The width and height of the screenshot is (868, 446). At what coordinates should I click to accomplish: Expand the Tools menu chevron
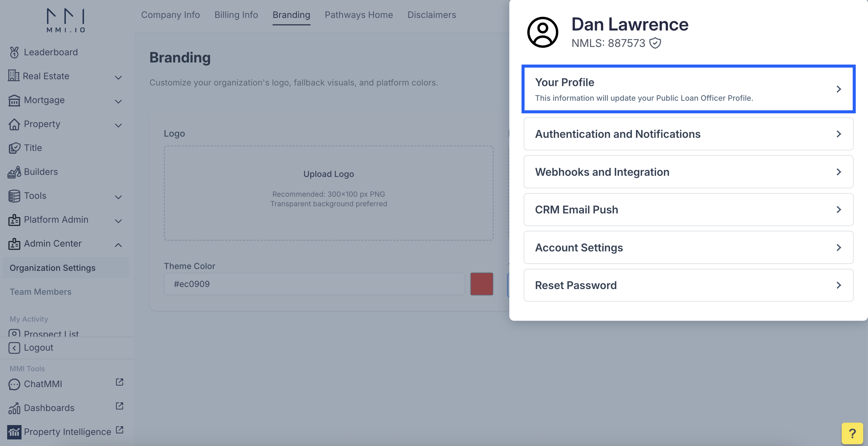[x=118, y=197]
